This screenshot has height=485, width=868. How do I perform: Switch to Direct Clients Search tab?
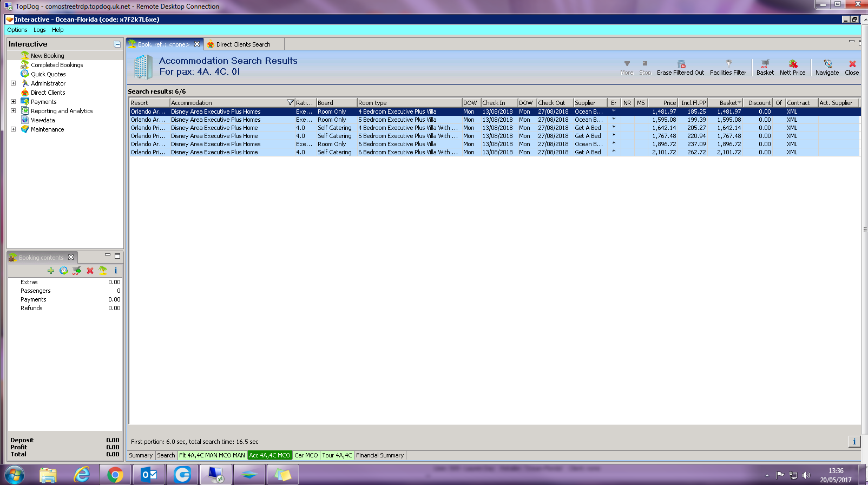(243, 44)
